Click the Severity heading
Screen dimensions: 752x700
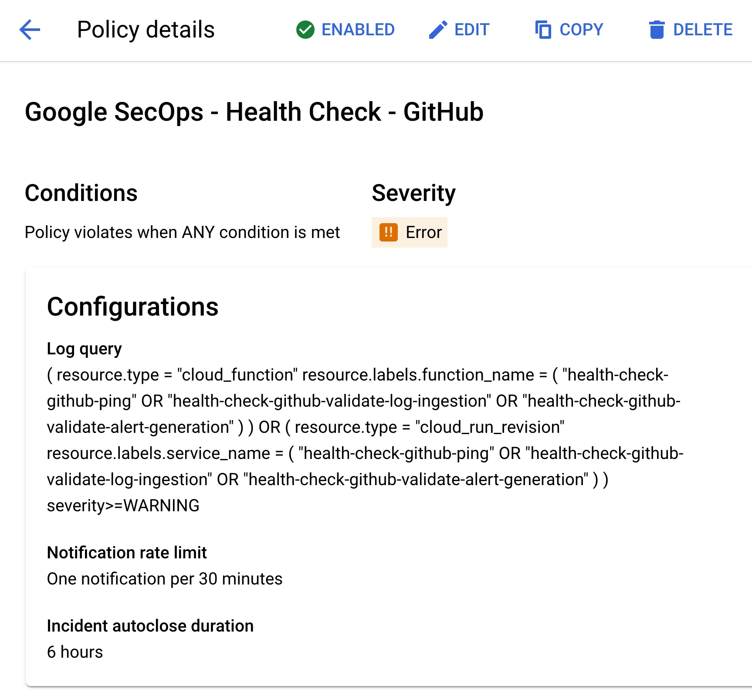pos(413,193)
